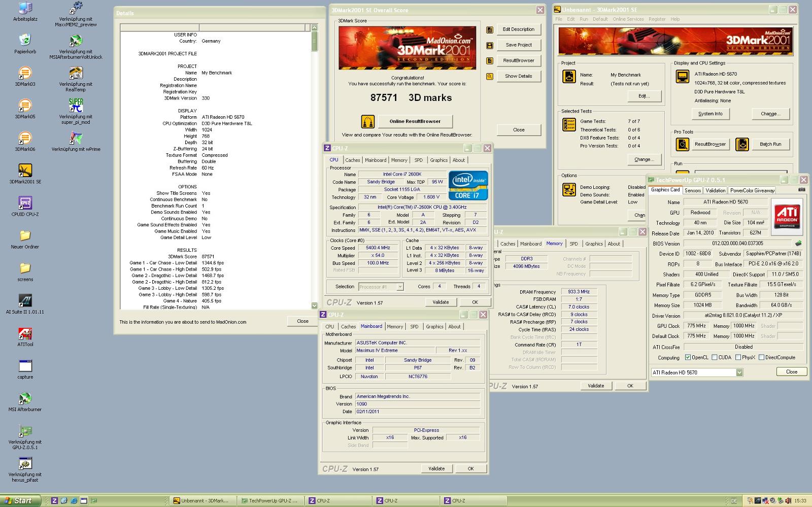Click the Core Speed 5400.4 MHz field

click(378, 248)
